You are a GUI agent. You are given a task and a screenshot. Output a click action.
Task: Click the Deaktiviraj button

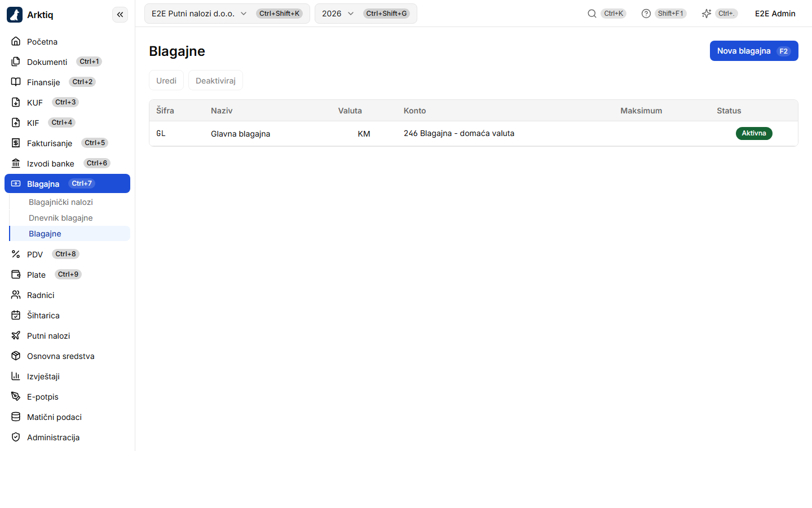point(215,80)
